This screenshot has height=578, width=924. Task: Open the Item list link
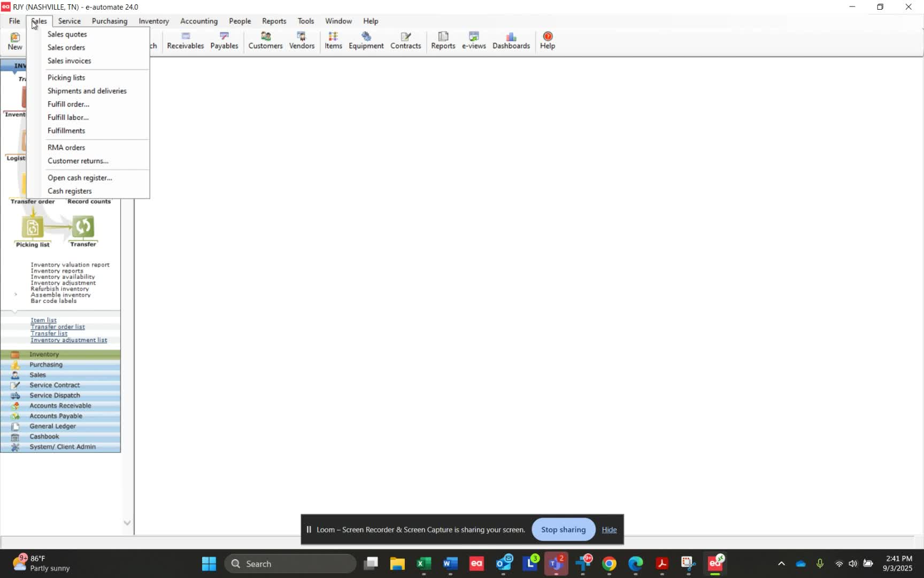pos(43,320)
